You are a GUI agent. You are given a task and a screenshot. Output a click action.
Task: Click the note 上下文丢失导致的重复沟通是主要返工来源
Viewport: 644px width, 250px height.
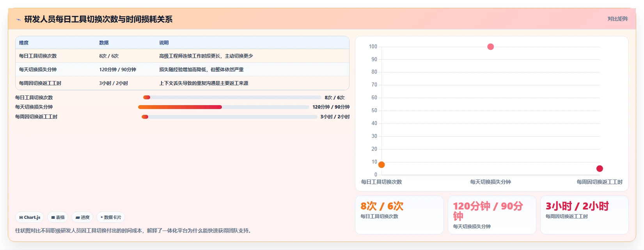coord(204,83)
